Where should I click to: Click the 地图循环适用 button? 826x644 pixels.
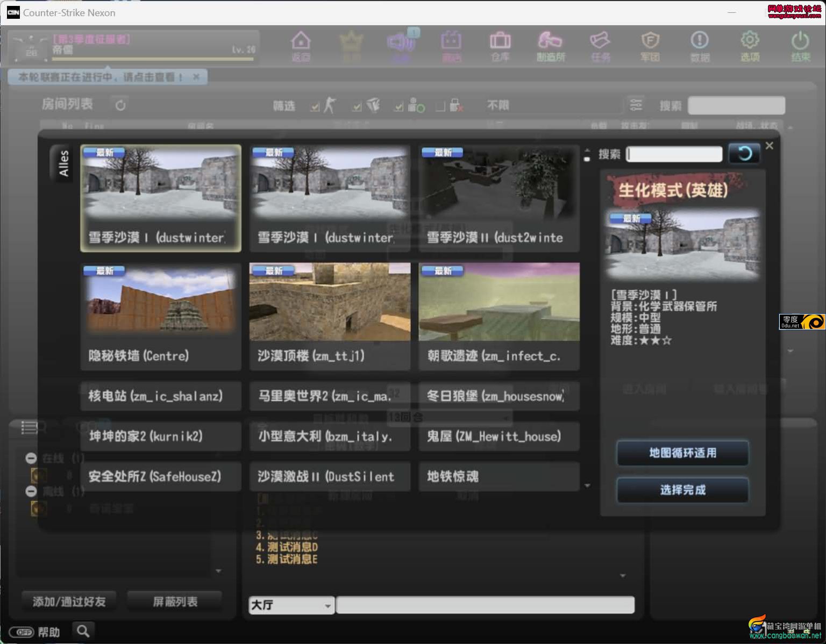coord(682,453)
